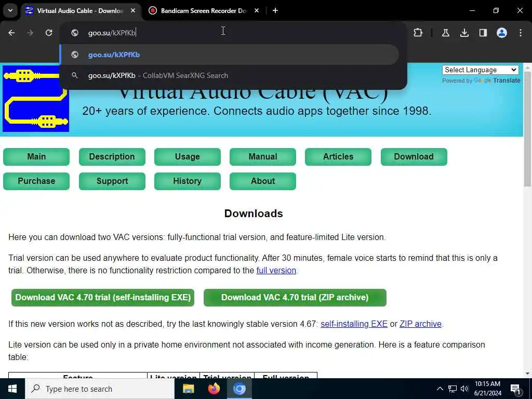Download VAC 4.70 trial ZIP archive
This screenshot has width=532, height=399.
295,298
